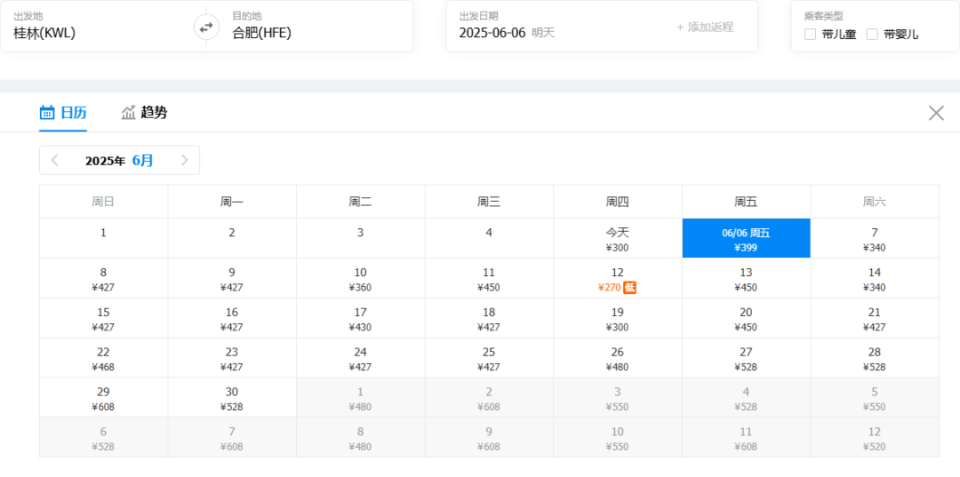Select greyed July 1 priced ¥480
The image size is (960, 477).
(361, 398)
